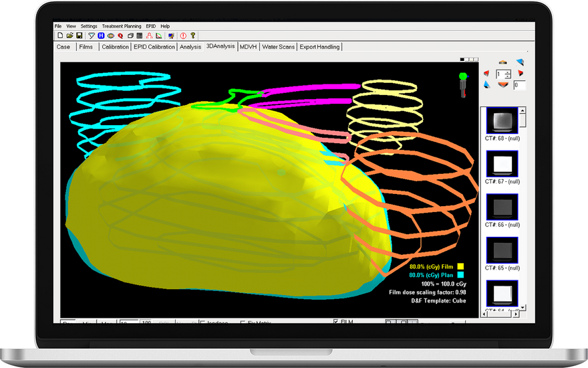This screenshot has height=368, width=588.
Task: Switch to the MDVH tab
Action: coord(248,47)
